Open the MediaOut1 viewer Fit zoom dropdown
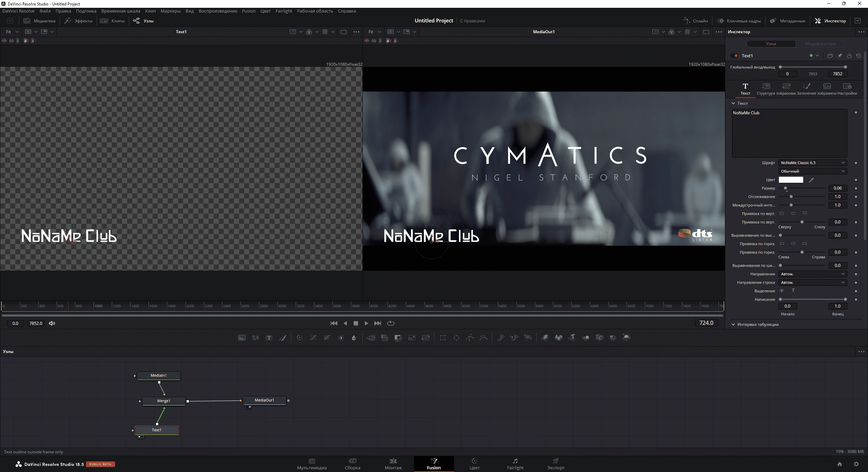The image size is (868, 472). tap(374, 32)
